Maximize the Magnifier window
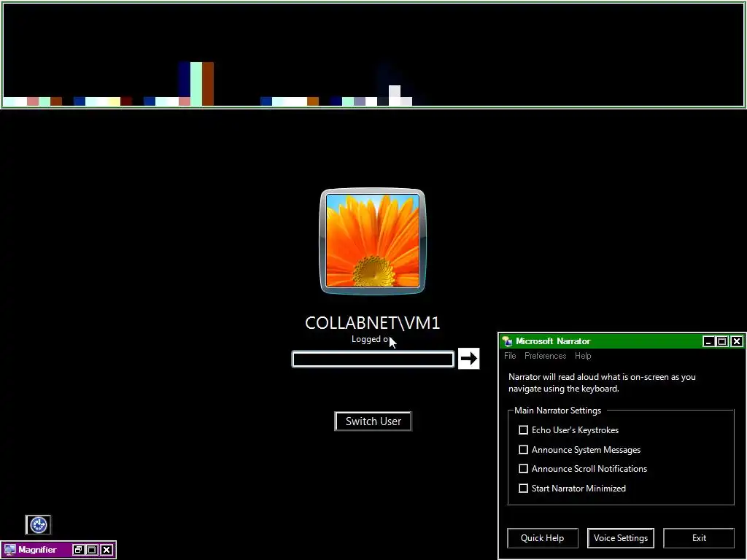The height and width of the screenshot is (560, 747). point(92,550)
